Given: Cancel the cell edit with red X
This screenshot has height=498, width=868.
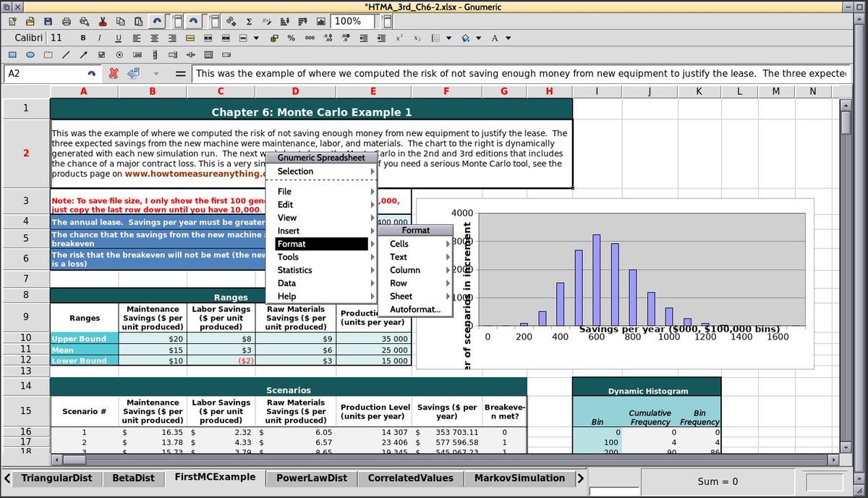Looking at the screenshot, I should [x=114, y=73].
